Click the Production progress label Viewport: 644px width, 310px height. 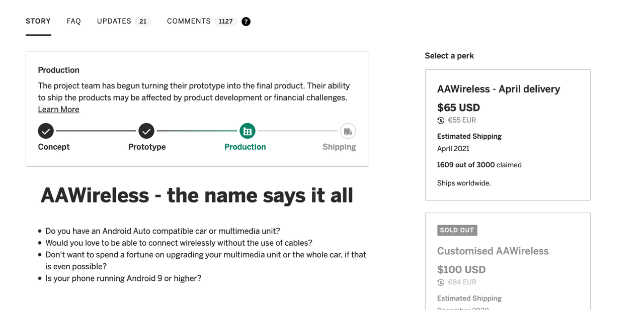[245, 147]
